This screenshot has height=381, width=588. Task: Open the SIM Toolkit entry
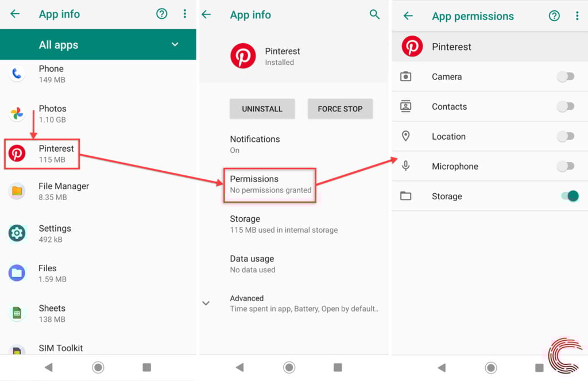(x=98, y=348)
